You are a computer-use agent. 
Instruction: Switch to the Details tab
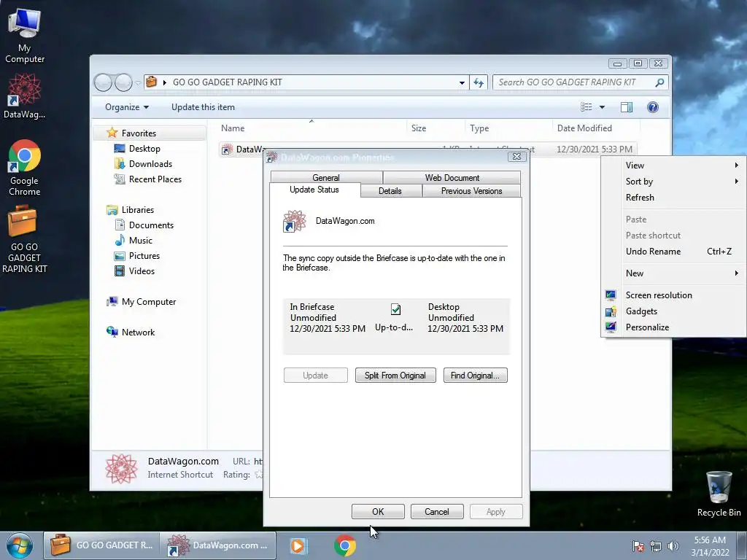[390, 191]
